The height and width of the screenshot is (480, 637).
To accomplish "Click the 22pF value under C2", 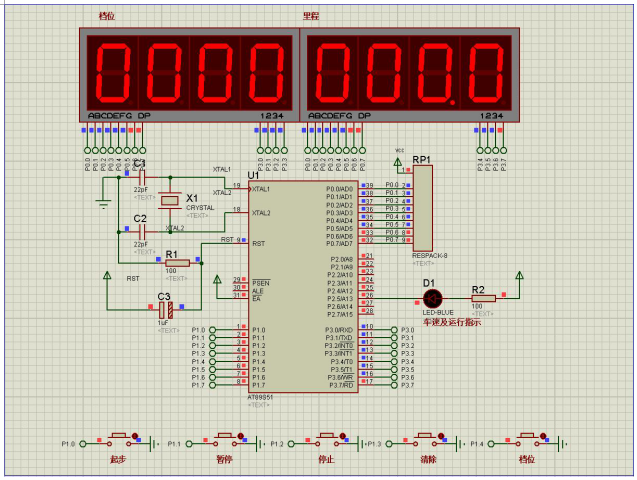I will click(141, 244).
